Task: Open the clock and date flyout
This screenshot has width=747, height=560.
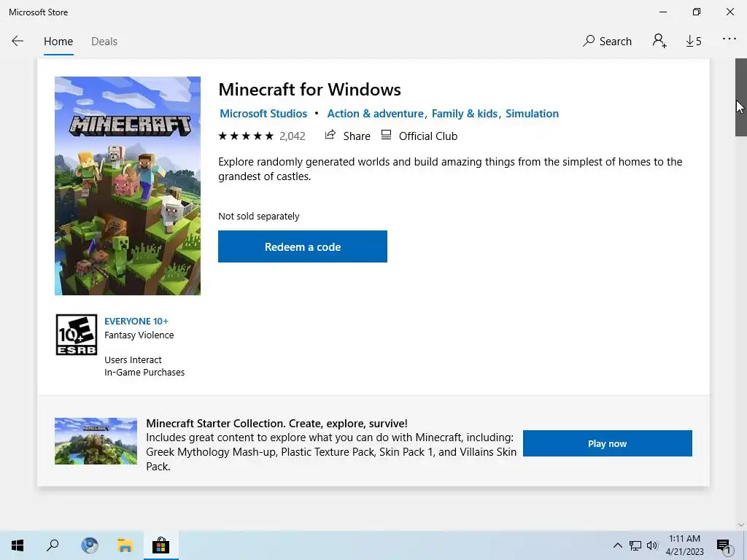Action: tap(684, 545)
